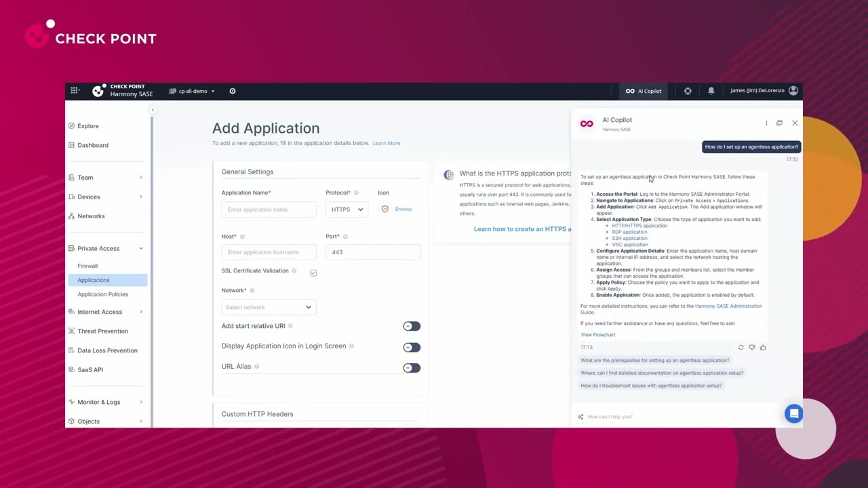Open Data Loss Prevention in sidebar
868x488 pixels.
107,350
